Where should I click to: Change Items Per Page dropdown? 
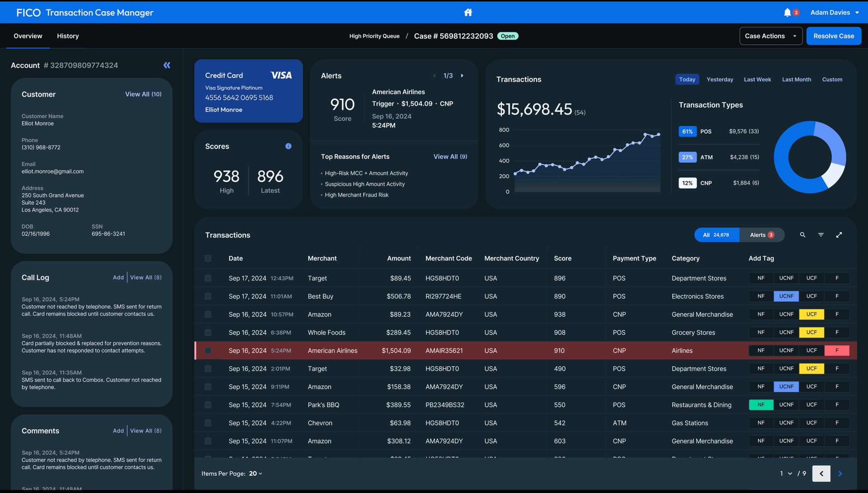pos(255,474)
